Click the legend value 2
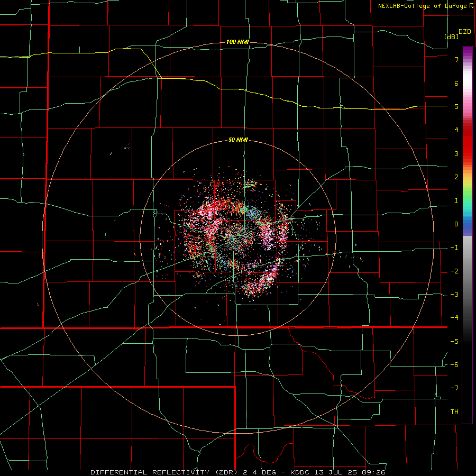The height and width of the screenshot is (476, 476). (x=456, y=177)
